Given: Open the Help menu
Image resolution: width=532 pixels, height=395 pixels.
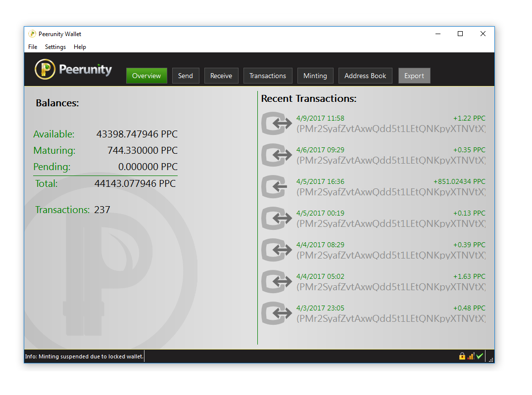Looking at the screenshot, I should click(x=80, y=47).
